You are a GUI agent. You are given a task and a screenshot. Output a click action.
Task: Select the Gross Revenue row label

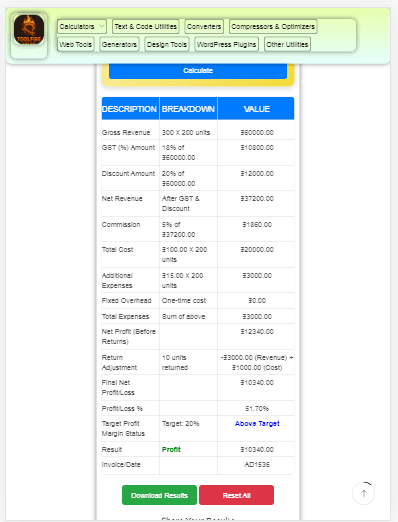point(126,132)
